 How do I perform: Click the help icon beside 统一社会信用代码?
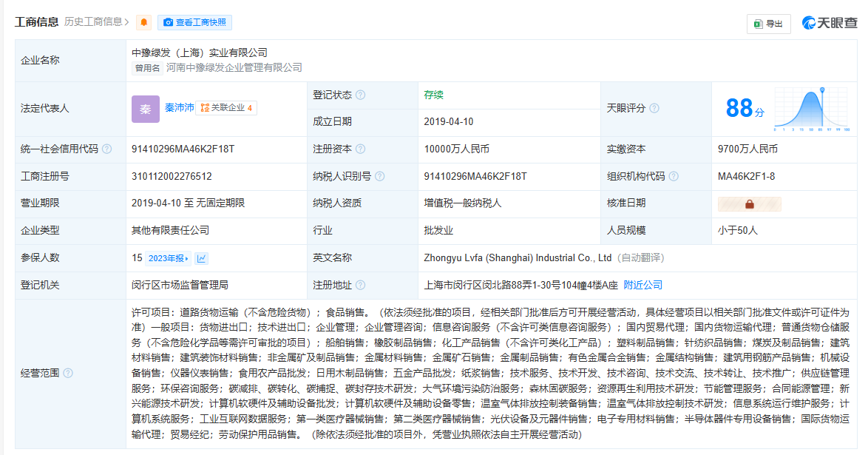[107, 149]
